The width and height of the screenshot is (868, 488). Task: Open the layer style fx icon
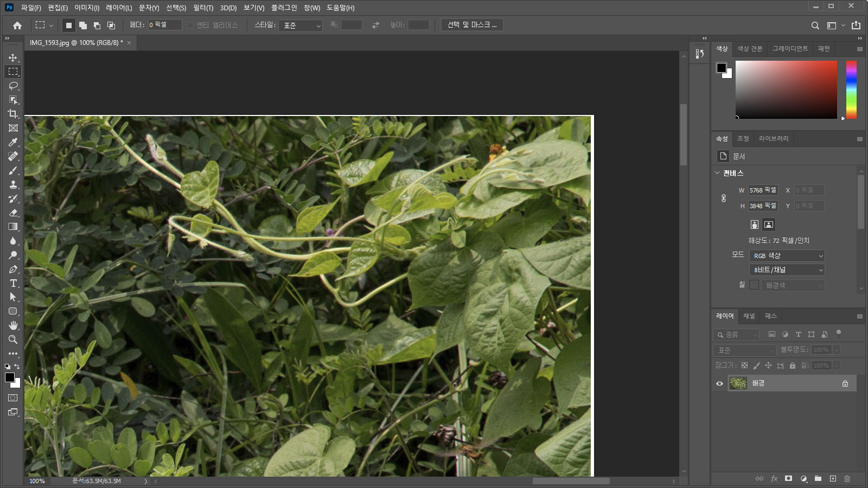[x=774, y=478]
